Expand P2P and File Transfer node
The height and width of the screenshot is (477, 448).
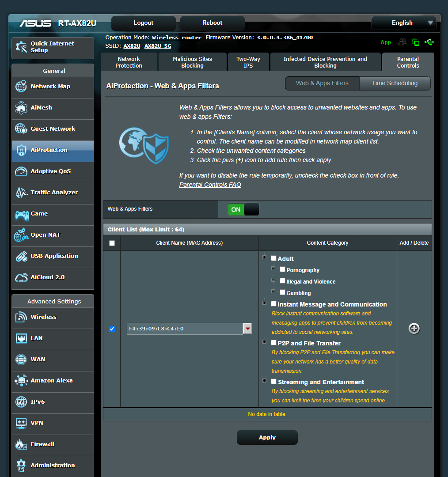(264, 341)
